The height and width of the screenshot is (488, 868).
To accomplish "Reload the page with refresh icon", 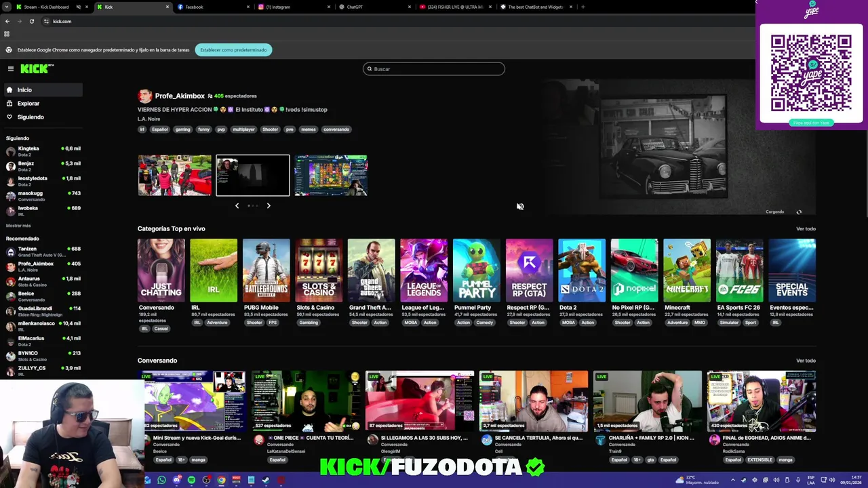I will pyautogui.click(x=31, y=21).
